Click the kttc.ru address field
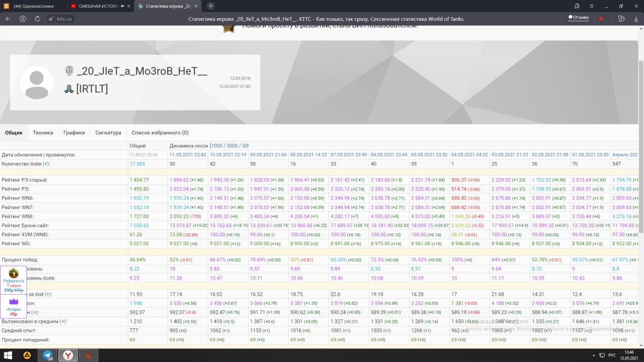Image resolution: width=644 pixels, height=362 pixels. 65,19
